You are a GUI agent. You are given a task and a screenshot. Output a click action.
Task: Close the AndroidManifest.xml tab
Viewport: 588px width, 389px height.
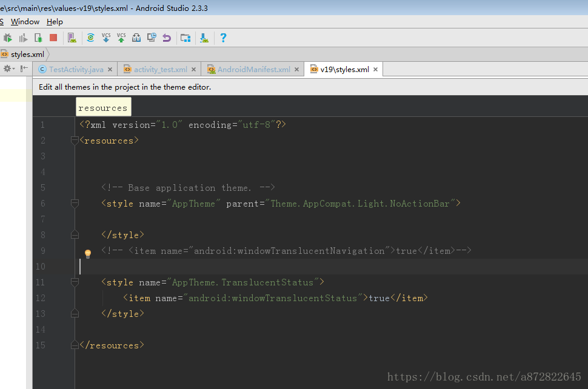[296, 69]
